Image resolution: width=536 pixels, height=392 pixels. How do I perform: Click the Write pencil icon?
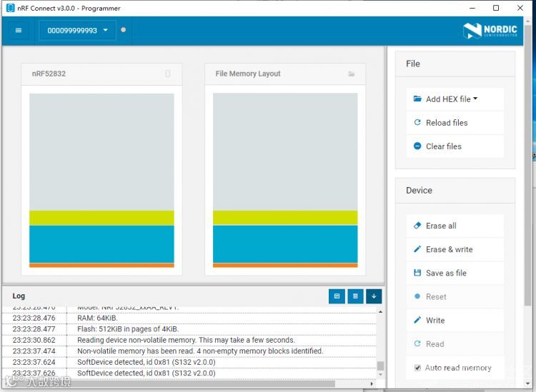tap(417, 320)
